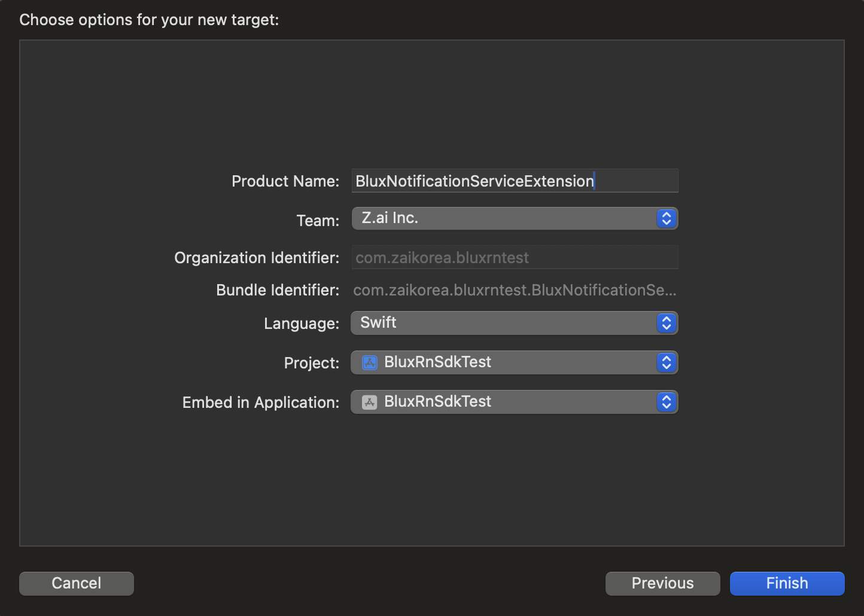Open the Language dropdown showing Swift
Image resolution: width=864 pixels, height=616 pixels.
(x=515, y=323)
